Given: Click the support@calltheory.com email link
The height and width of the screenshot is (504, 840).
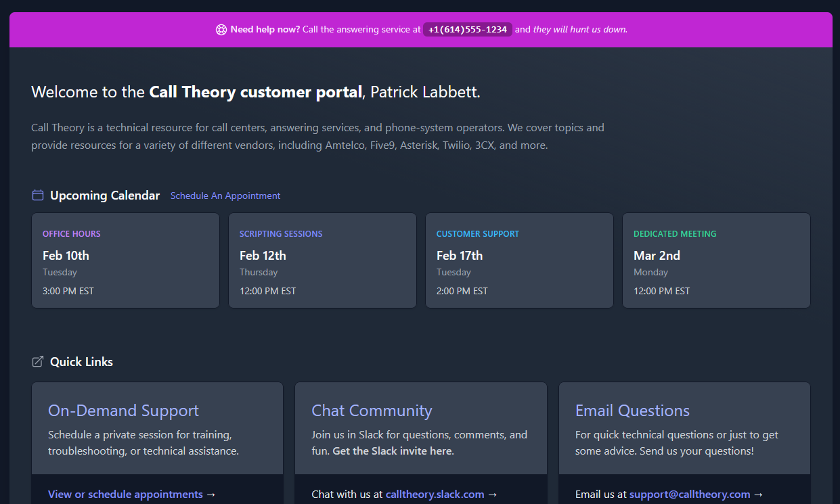Looking at the screenshot, I should click(x=690, y=495).
